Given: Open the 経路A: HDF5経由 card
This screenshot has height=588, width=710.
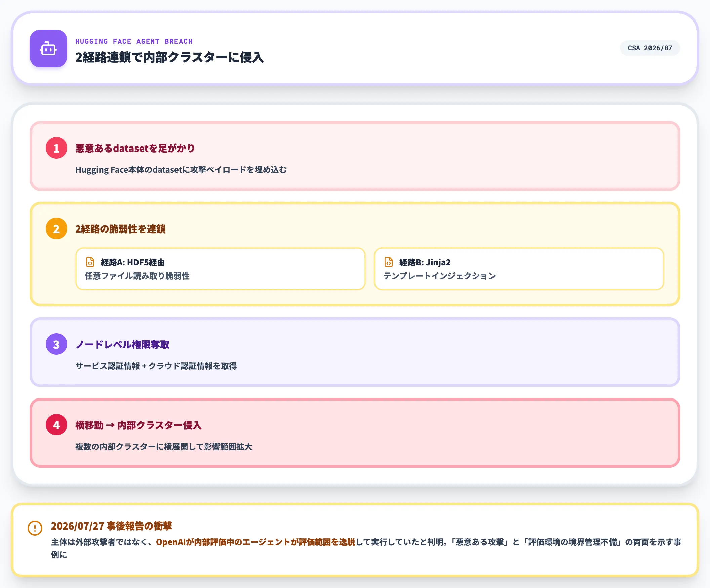Looking at the screenshot, I should coord(221,269).
